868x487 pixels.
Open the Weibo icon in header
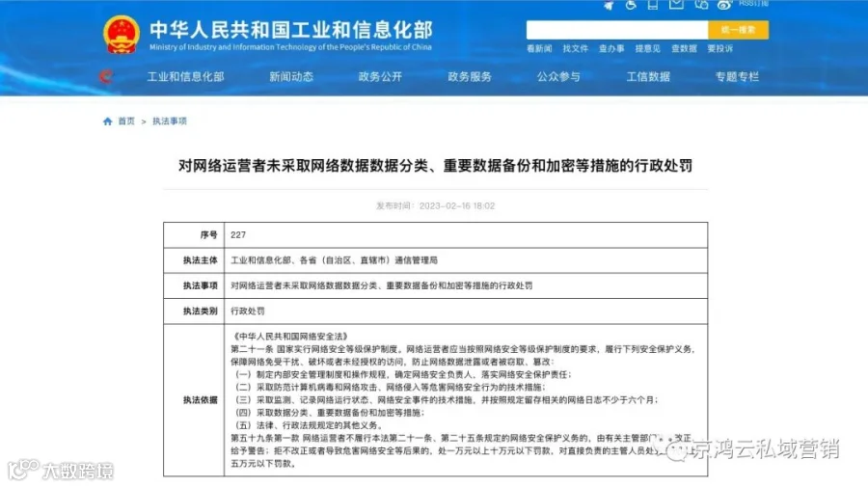tap(724, 5)
